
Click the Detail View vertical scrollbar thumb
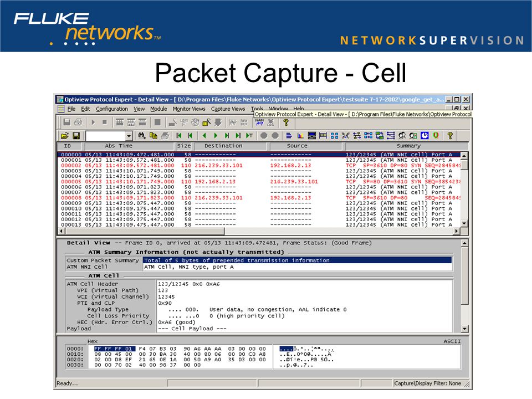point(464,275)
